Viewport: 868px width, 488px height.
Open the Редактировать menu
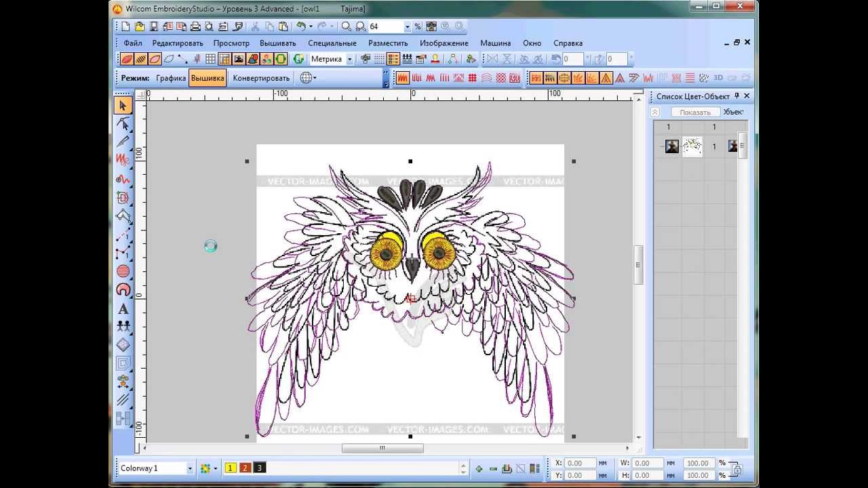tap(178, 43)
